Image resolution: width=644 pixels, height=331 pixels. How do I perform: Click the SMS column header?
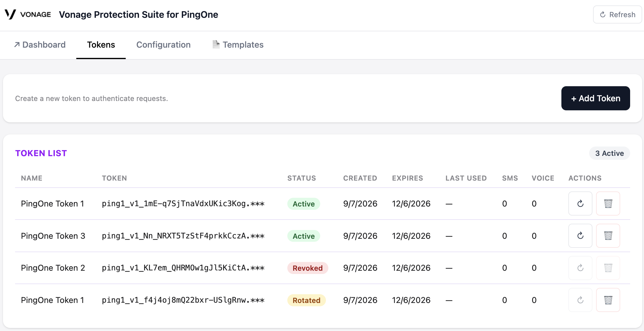point(510,178)
